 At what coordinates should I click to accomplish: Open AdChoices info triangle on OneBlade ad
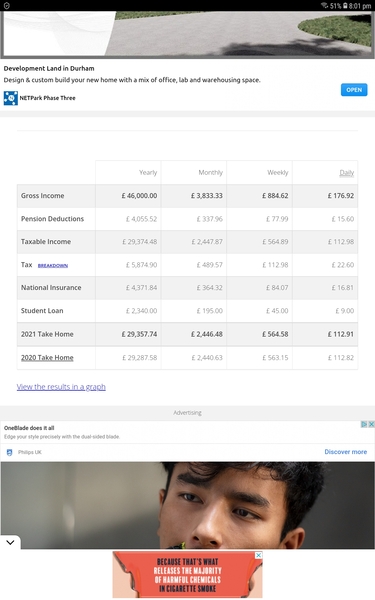pyautogui.click(x=364, y=424)
